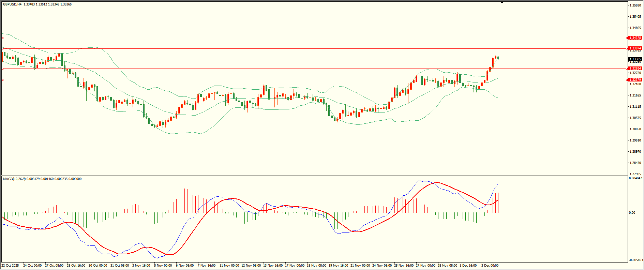The width and height of the screenshot is (644, 270).
Task: Click the black 1.33365 current price label
Action: pyautogui.click(x=635, y=59)
